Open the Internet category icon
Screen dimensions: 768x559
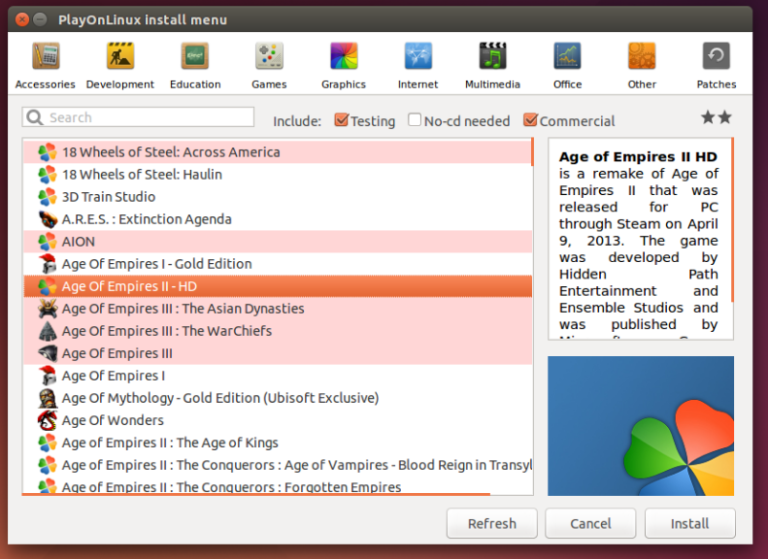pos(418,55)
